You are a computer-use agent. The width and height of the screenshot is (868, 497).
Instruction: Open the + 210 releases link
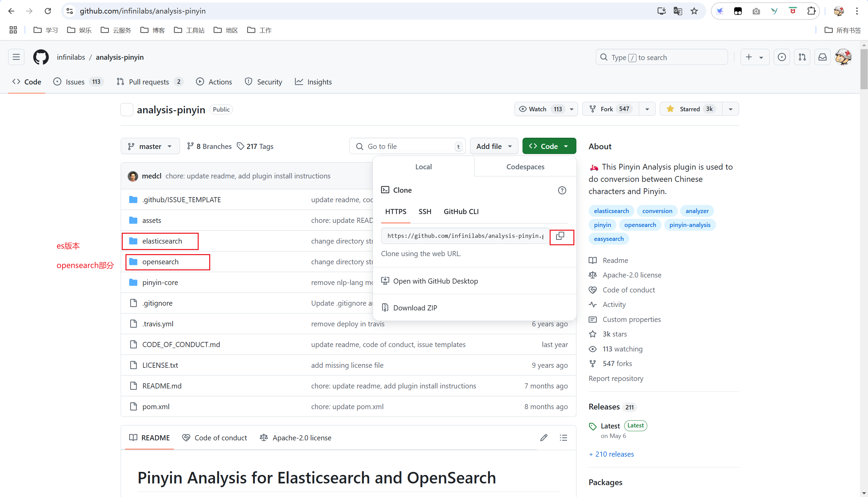611,454
